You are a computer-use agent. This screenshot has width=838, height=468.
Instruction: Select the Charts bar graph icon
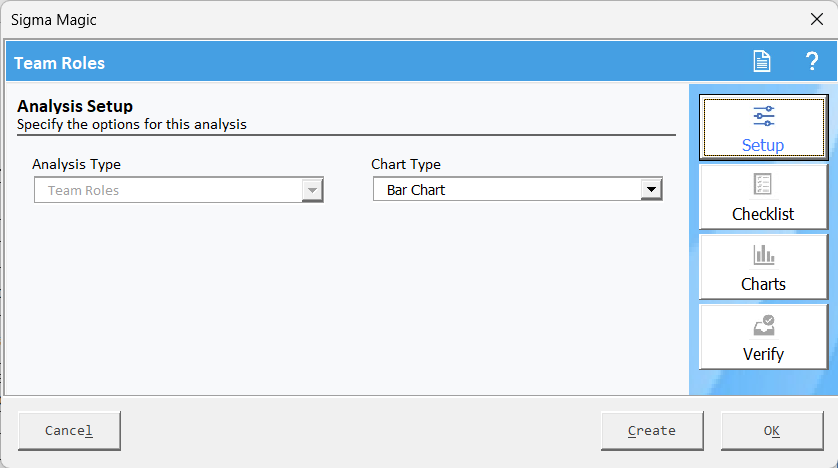(764, 254)
